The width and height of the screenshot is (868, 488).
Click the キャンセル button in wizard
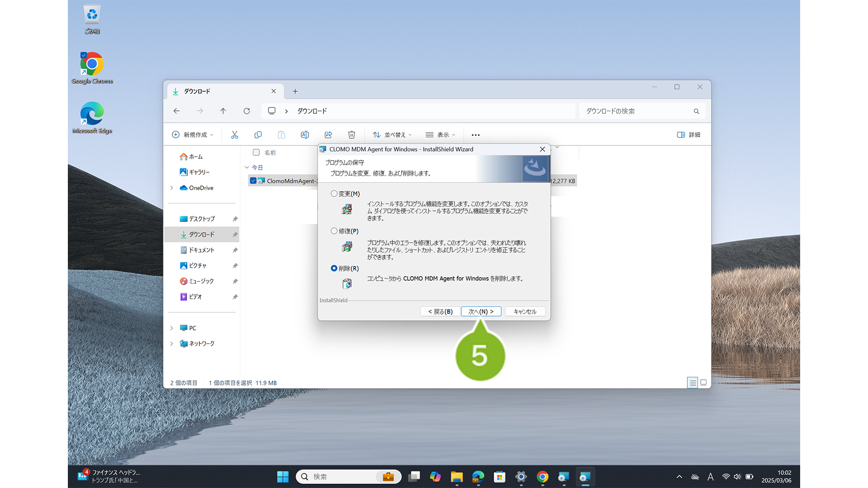click(525, 311)
